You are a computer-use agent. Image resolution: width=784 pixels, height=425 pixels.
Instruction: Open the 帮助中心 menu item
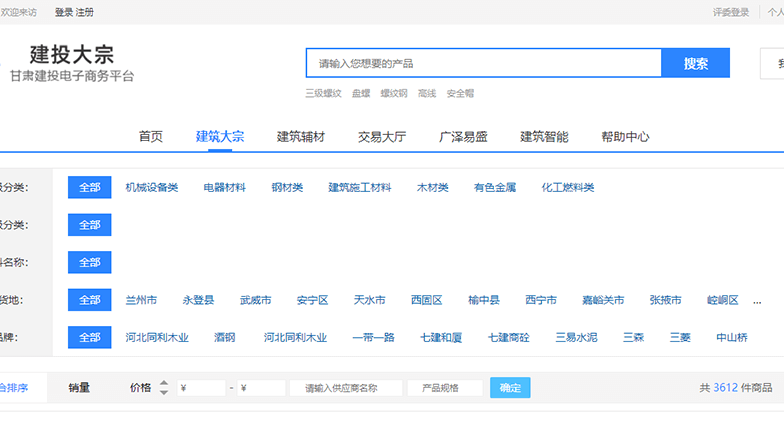click(x=625, y=137)
